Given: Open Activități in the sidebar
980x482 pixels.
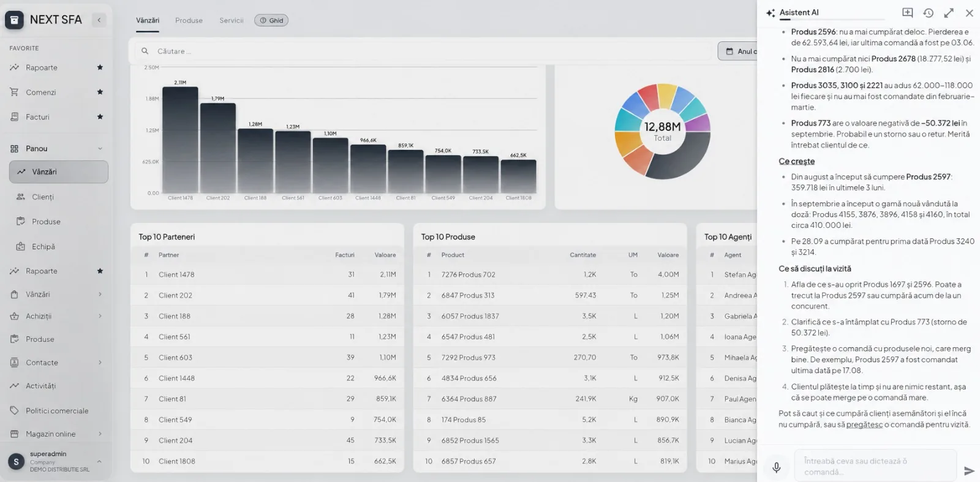Looking at the screenshot, I should coord(40,386).
